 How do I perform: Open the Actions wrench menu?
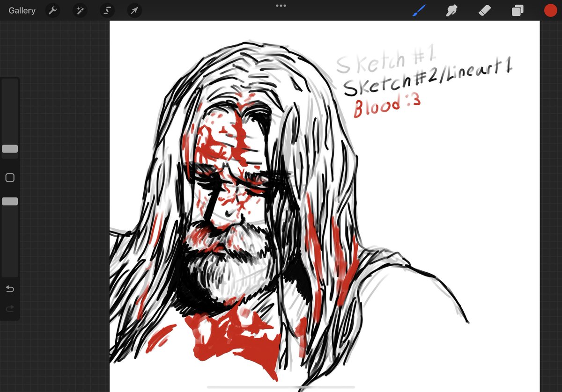(52, 10)
